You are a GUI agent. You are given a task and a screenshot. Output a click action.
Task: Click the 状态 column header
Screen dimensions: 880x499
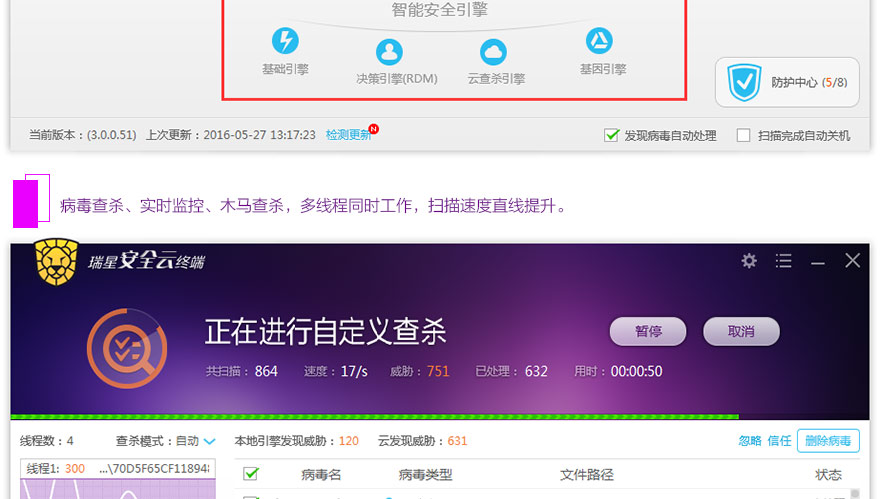point(828,475)
